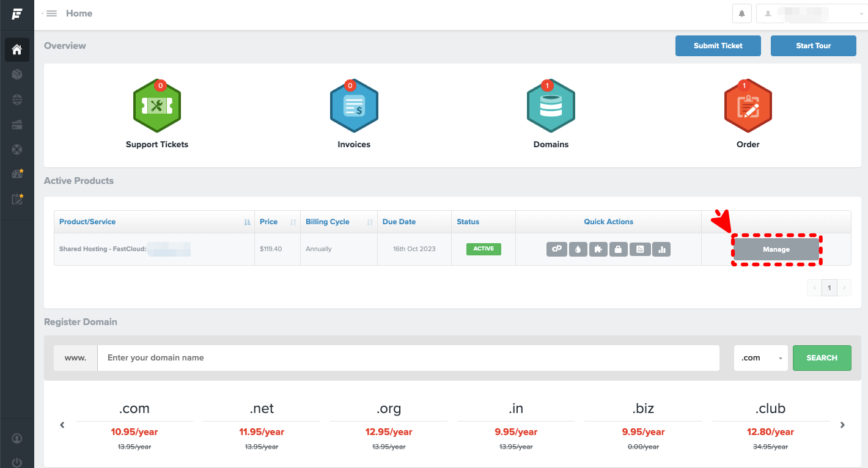Open the user account dropdown
Viewport: 868px width, 468px height.
812,13
